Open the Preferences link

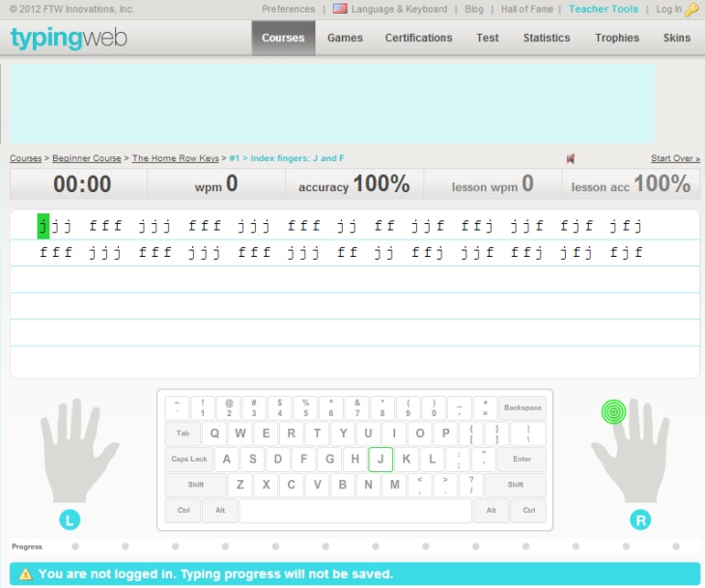point(288,9)
